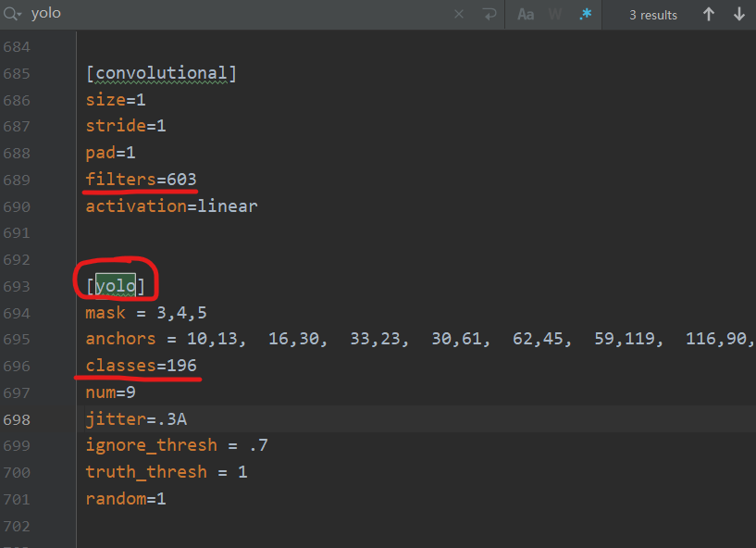The height and width of the screenshot is (548, 756).
Task: Click the 'random=1' line 701
Action: point(126,499)
